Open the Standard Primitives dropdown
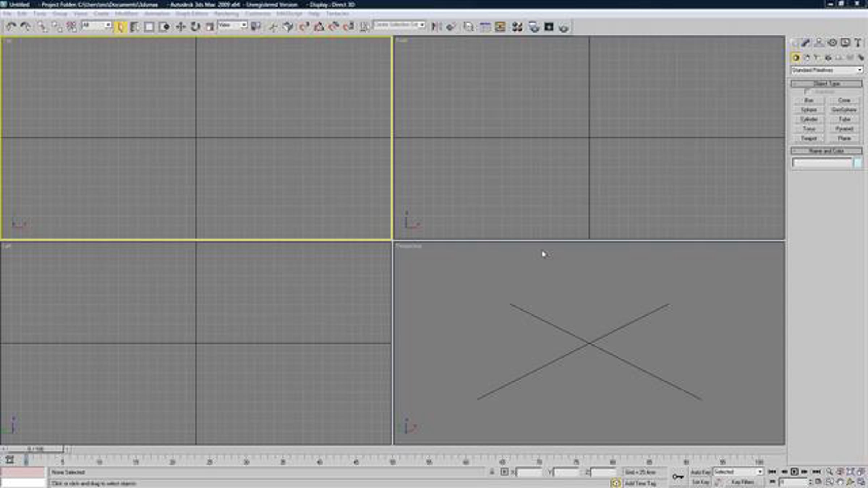868x488 pixels. pyautogui.click(x=826, y=70)
